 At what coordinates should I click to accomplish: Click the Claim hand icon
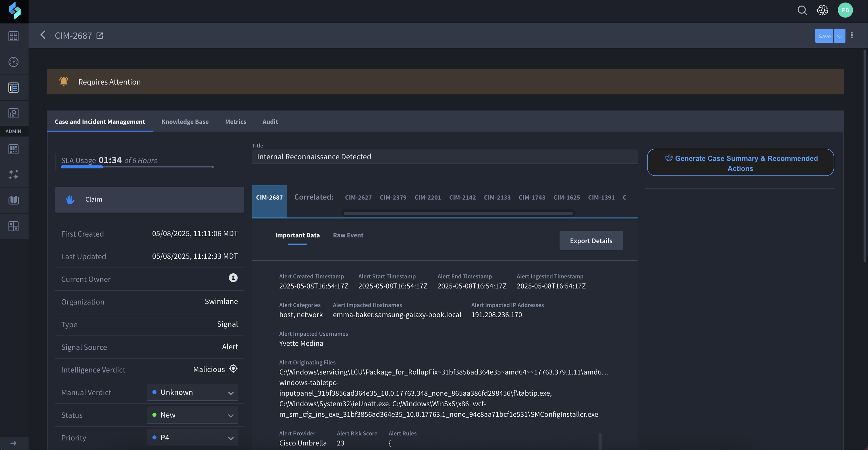coord(70,200)
